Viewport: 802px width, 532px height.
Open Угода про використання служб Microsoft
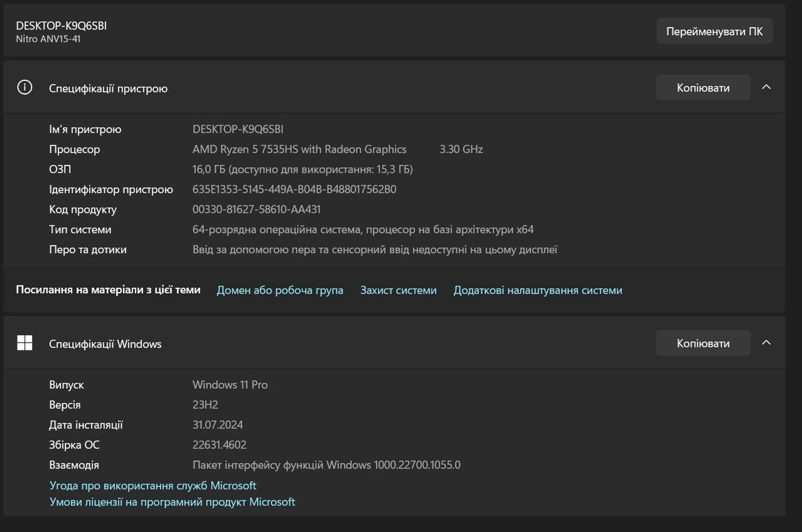[152, 486]
